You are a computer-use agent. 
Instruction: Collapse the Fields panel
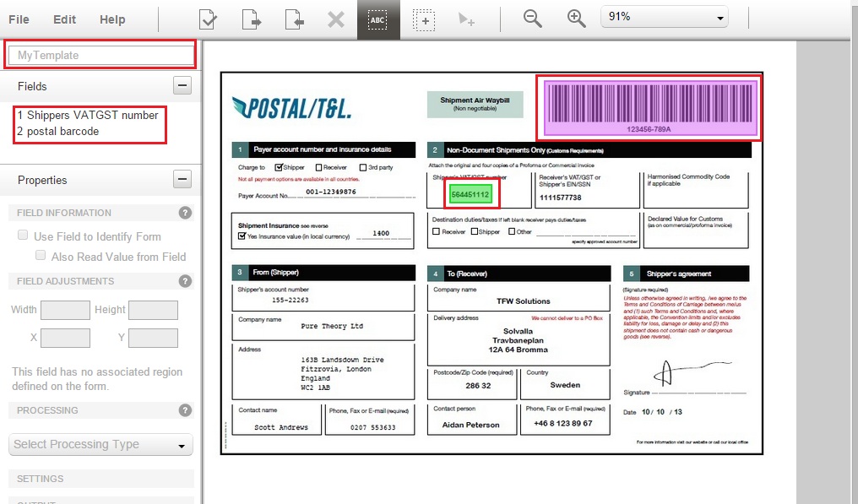[182, 85]
